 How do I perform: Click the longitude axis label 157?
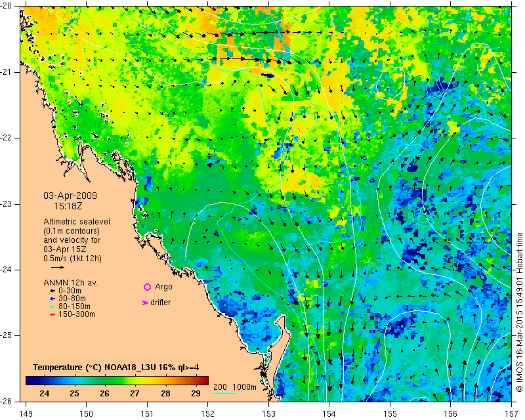coord(512,414)
